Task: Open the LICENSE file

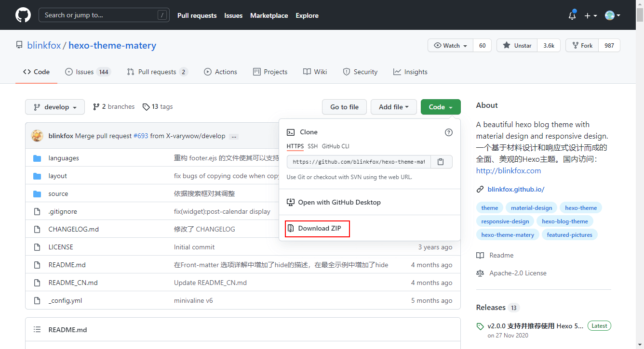Action: tap(61, 247)
